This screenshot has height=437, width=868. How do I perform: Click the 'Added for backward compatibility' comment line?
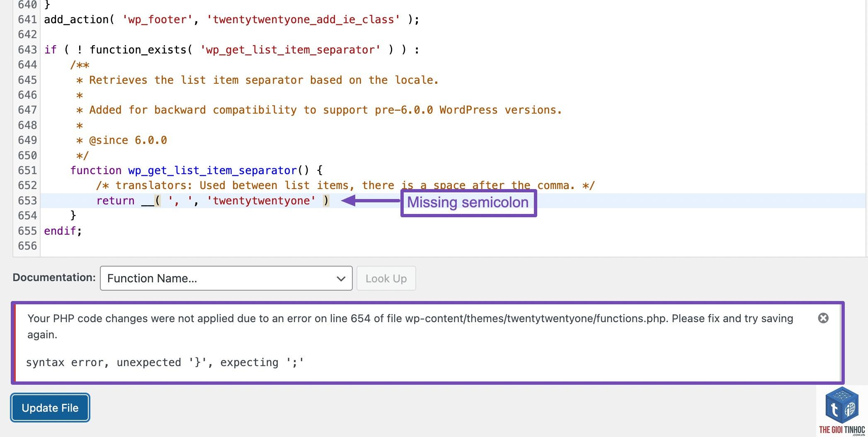(x=319, y=110)
